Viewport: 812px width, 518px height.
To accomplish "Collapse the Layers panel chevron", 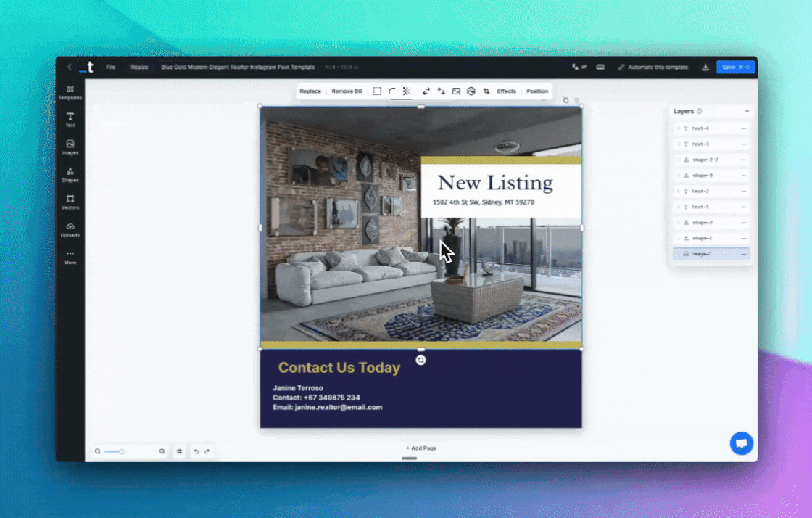I will point(747,111).
